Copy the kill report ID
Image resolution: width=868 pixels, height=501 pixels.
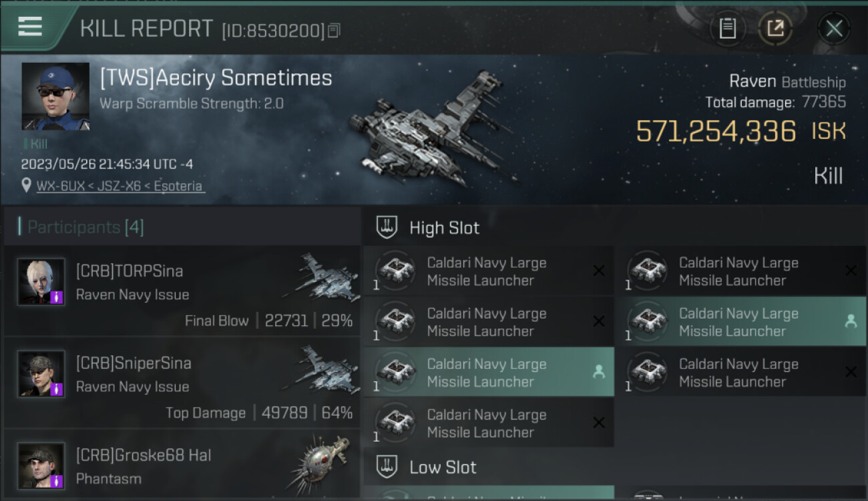[334, 31]
